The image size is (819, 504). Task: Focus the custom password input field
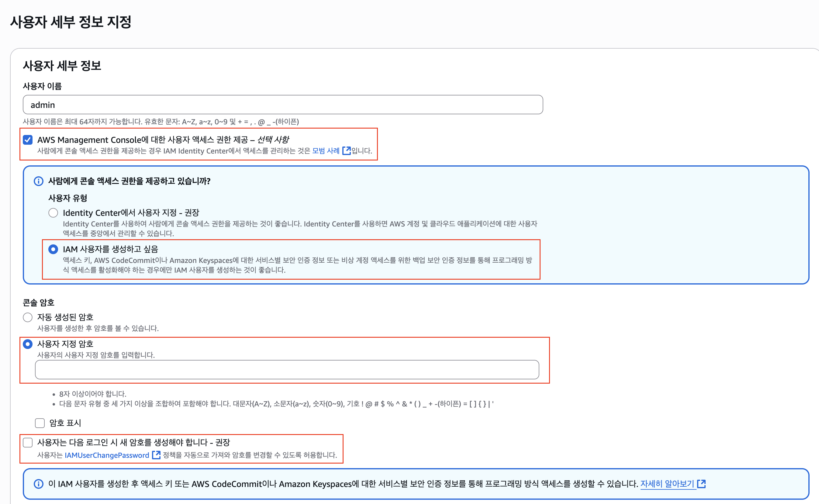click(287, 369)
